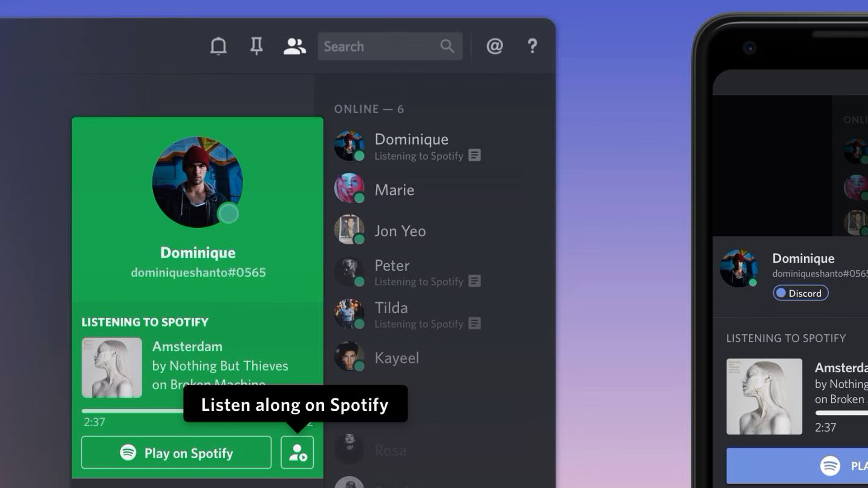Click the search magnifier icon
Image resolution: width=868 pixels, height=488 pixels.
coord(447,46)
